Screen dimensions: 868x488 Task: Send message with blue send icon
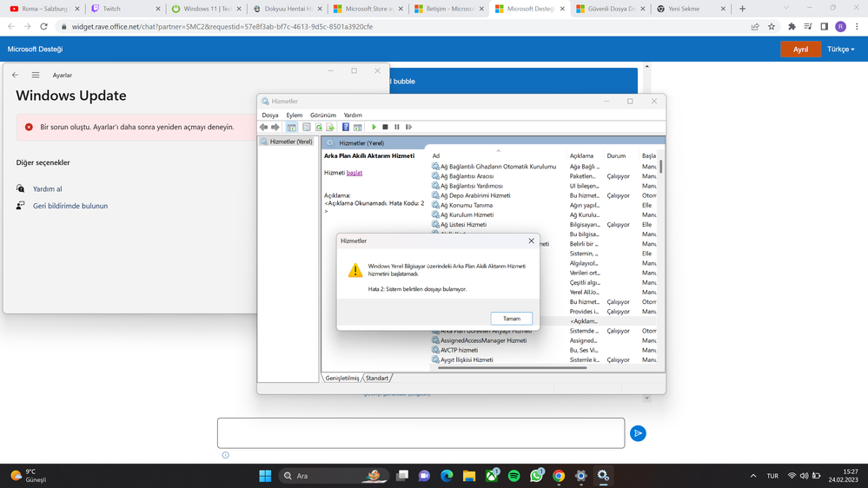coord(638,433)
